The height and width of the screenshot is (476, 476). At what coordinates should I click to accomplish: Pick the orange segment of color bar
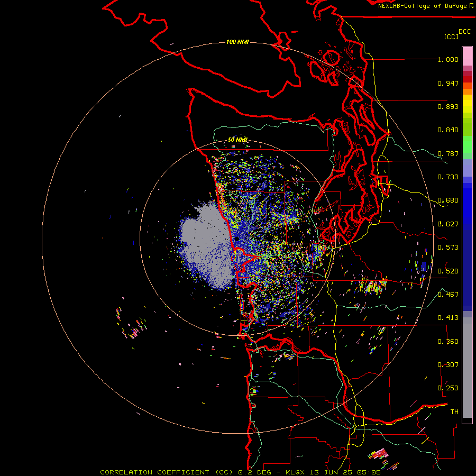[x=467, y=91]
